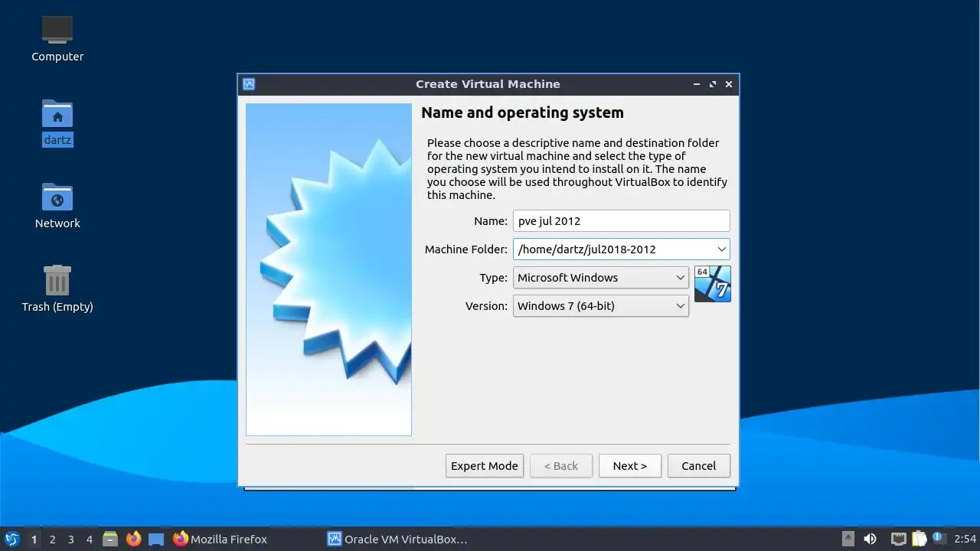
Task: Click the Next > button
Action: 629,465
